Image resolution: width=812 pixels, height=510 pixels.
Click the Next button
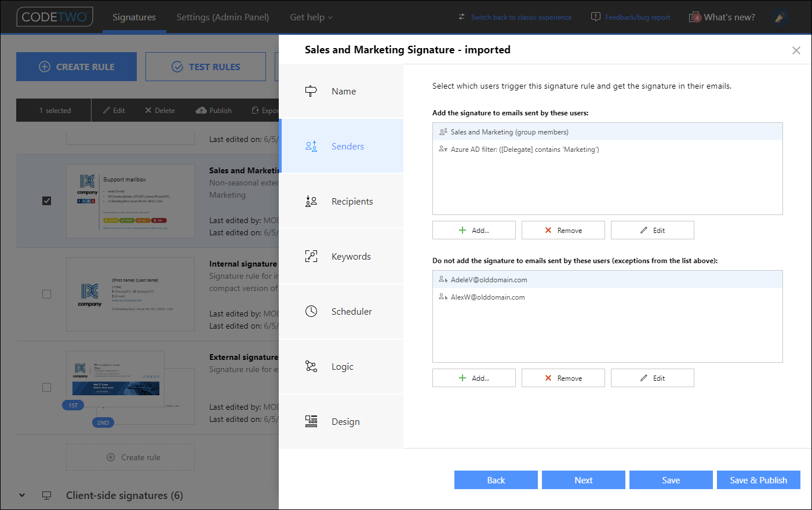click(584, 480)
